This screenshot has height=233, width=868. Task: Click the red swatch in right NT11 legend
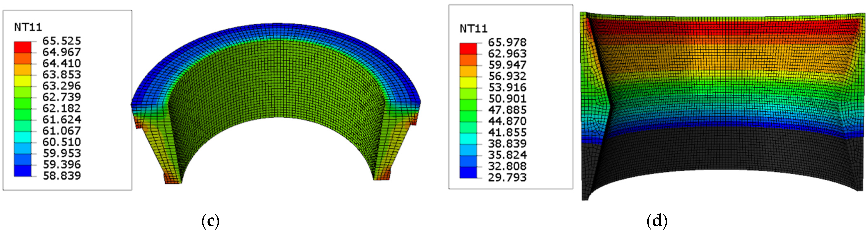(x=468, y=48)
